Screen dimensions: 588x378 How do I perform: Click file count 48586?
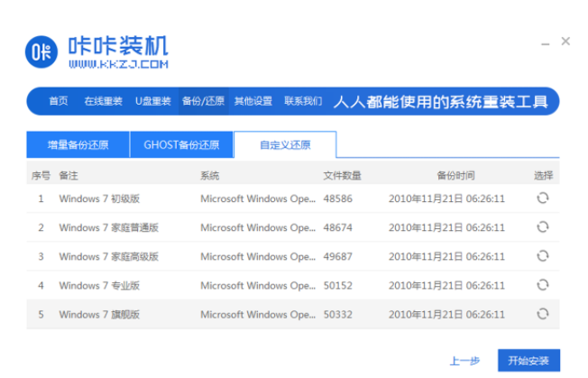[x=338, y=198]
